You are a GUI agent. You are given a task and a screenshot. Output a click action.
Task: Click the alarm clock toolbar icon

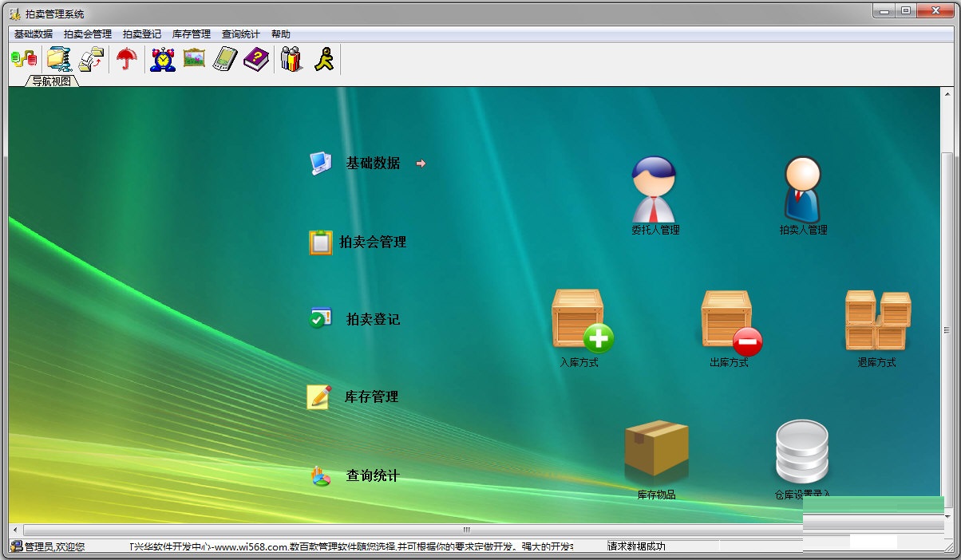163,59
